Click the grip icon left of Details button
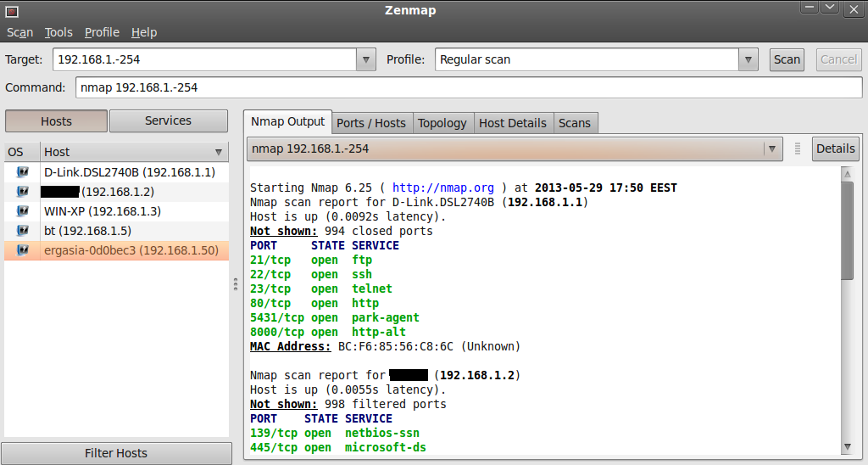868x465 pixels. (797, 148)
